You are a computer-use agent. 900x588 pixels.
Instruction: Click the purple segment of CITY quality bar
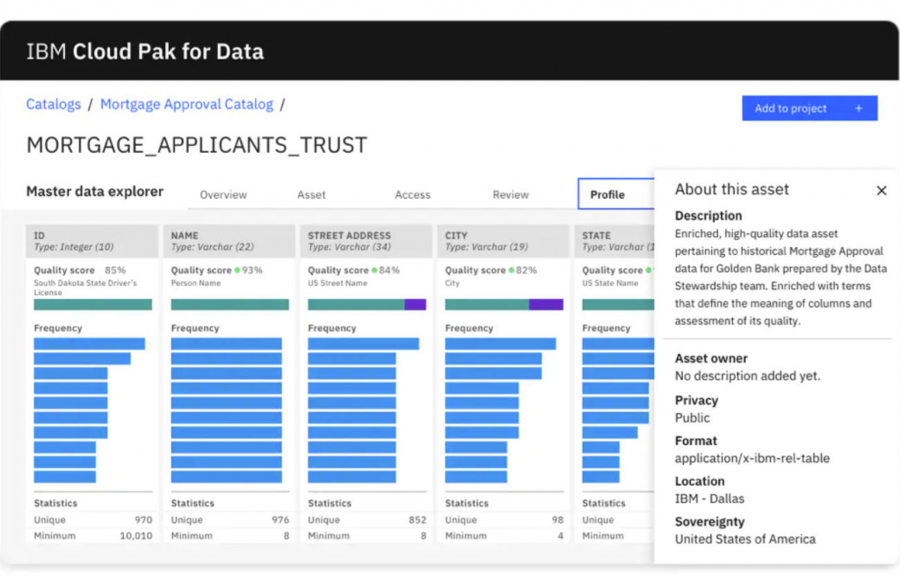(x=546, y=304)
